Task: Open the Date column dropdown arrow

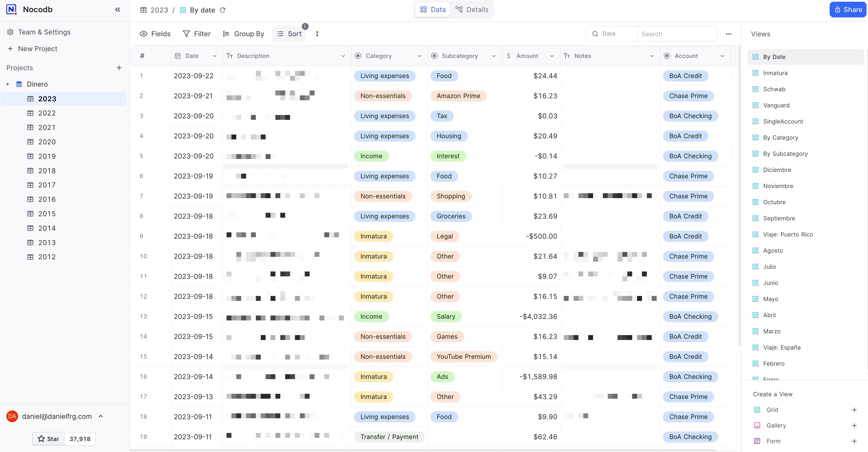Action: point(215,56)
